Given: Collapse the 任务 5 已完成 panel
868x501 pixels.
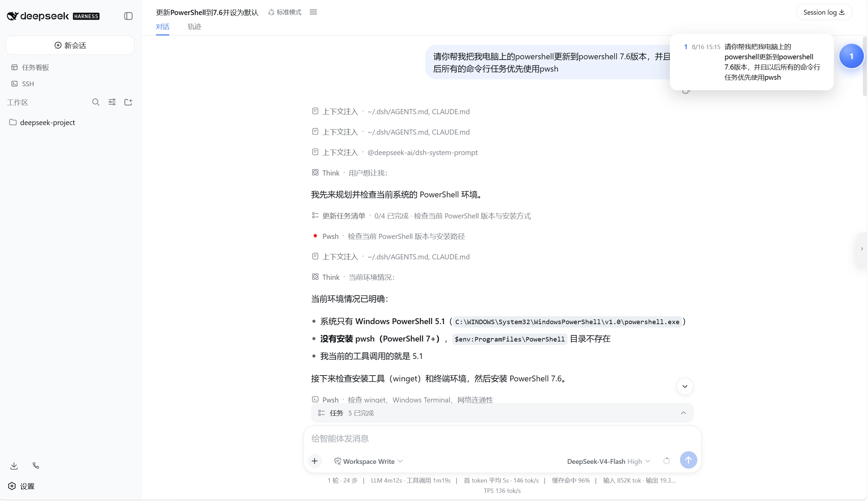Looking at the screenshot, I should click(684, 413).
